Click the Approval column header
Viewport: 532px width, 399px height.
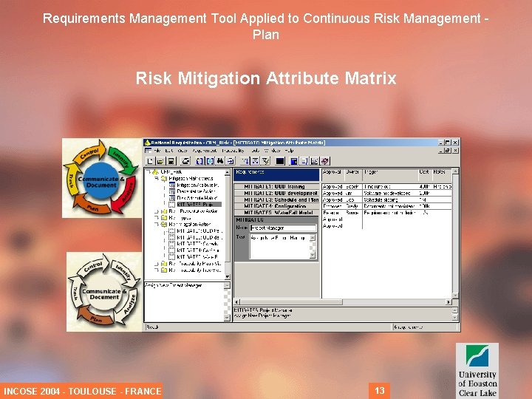[333, 174]
